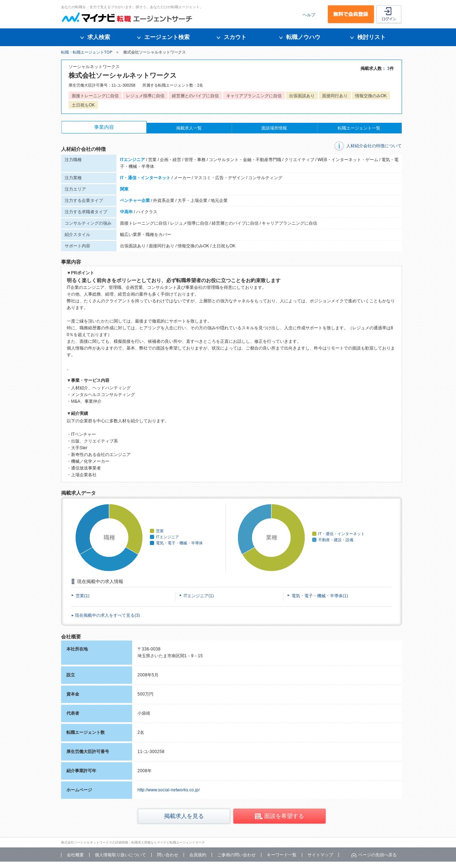
Task: Click the 面接同行あり tag
Action: (335, 96)
